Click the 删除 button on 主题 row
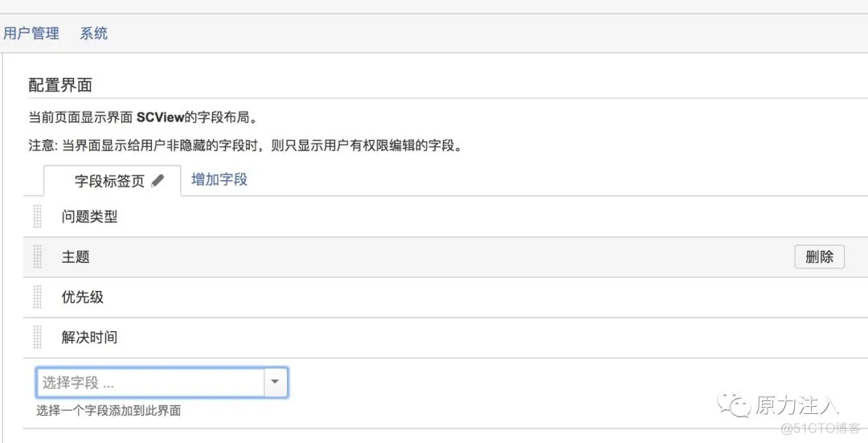 pos(819,257)
